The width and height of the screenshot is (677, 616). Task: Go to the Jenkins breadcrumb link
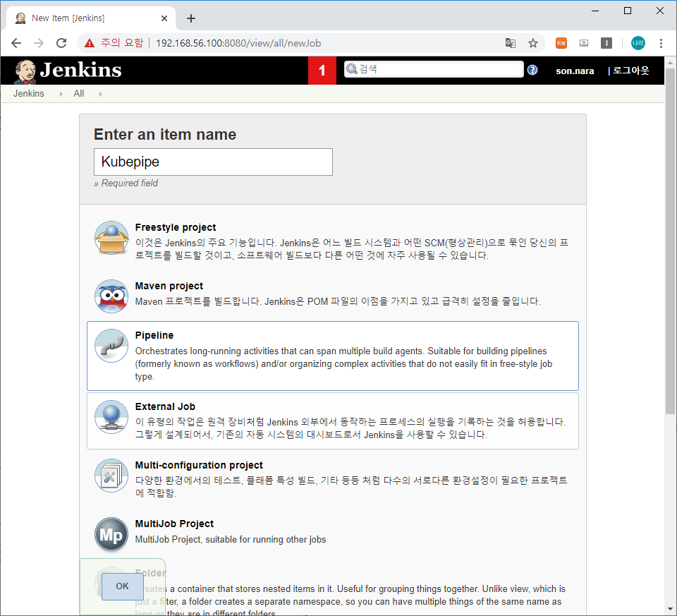click(28, 94)
